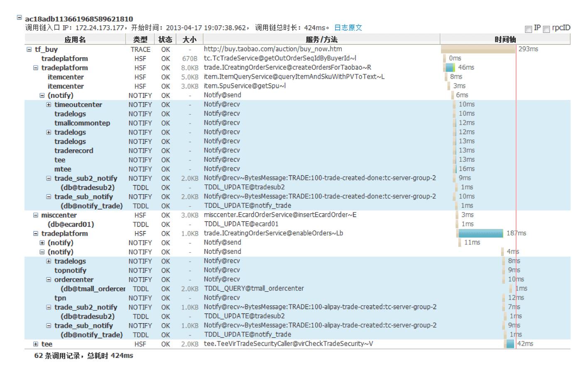Collapse the (notify) node taking 4ms
This screenshot has height=375, width=588.
coord(42,252)
